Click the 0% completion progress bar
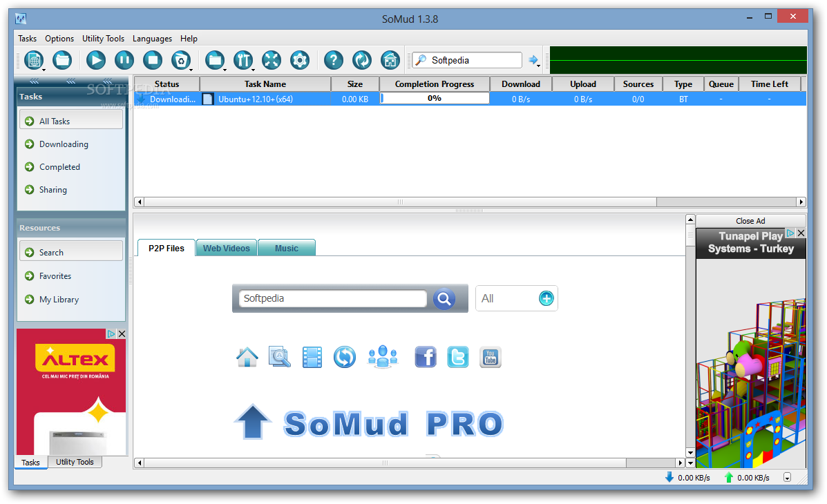Image resolution: width=827 pixels, height=504 pixels. pyautogui.click(x=435, y=99)
